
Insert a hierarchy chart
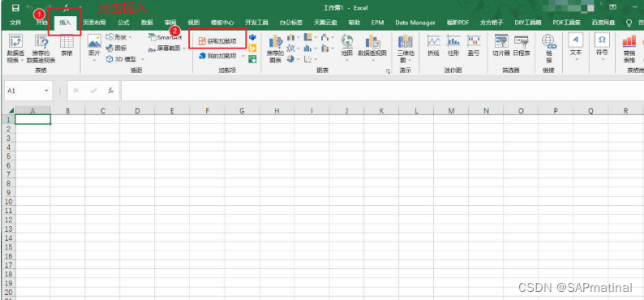tap(308, 38)
